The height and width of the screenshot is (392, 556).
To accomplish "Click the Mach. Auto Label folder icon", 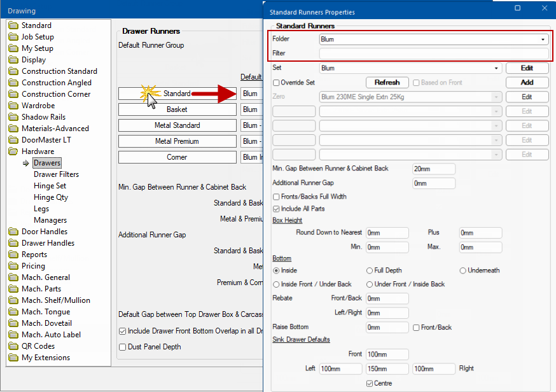I will [x=13, y=335].
